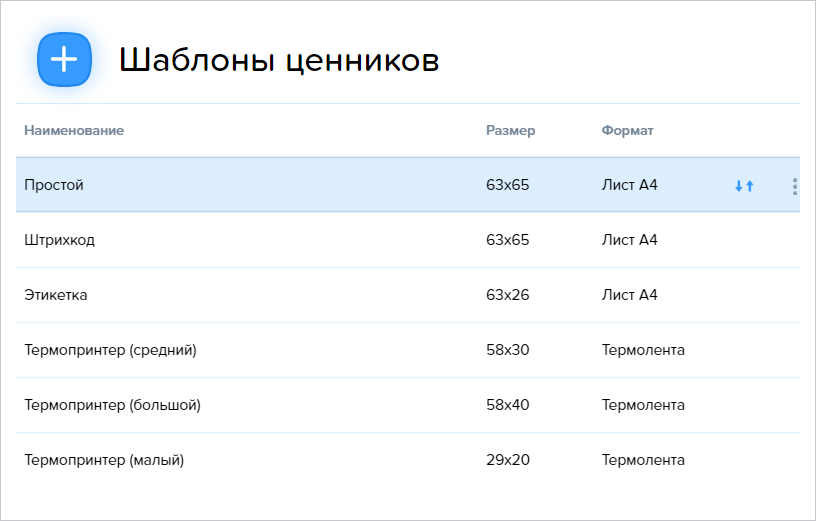This screenshot has height=521, width=816.
Task: Select the Простой template row
Action: [x=408, y=185]
